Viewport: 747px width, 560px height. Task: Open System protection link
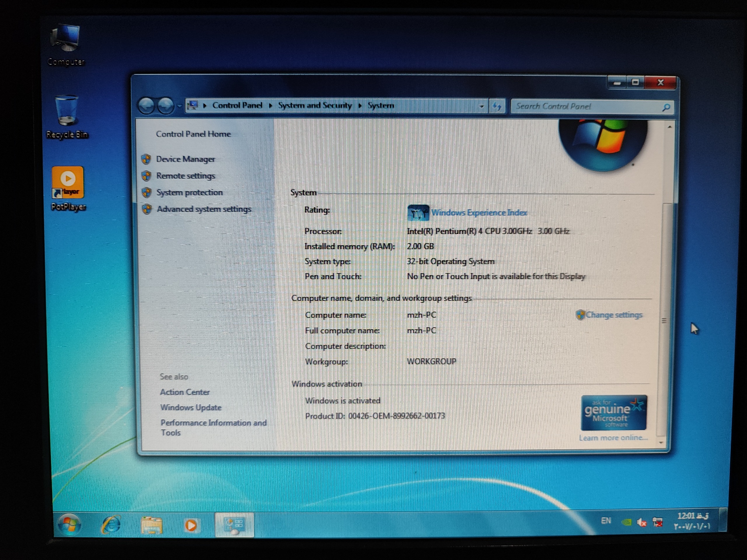coord(190,192)
